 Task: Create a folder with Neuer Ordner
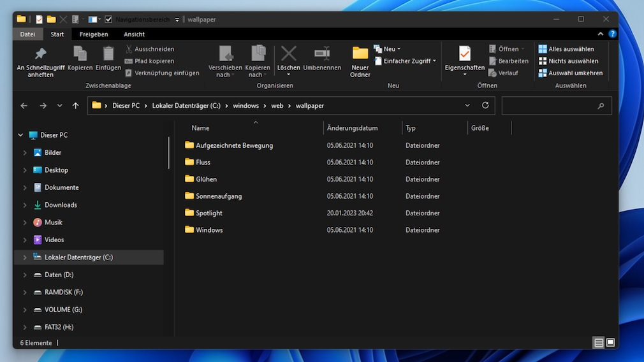(x=360, y=61)
